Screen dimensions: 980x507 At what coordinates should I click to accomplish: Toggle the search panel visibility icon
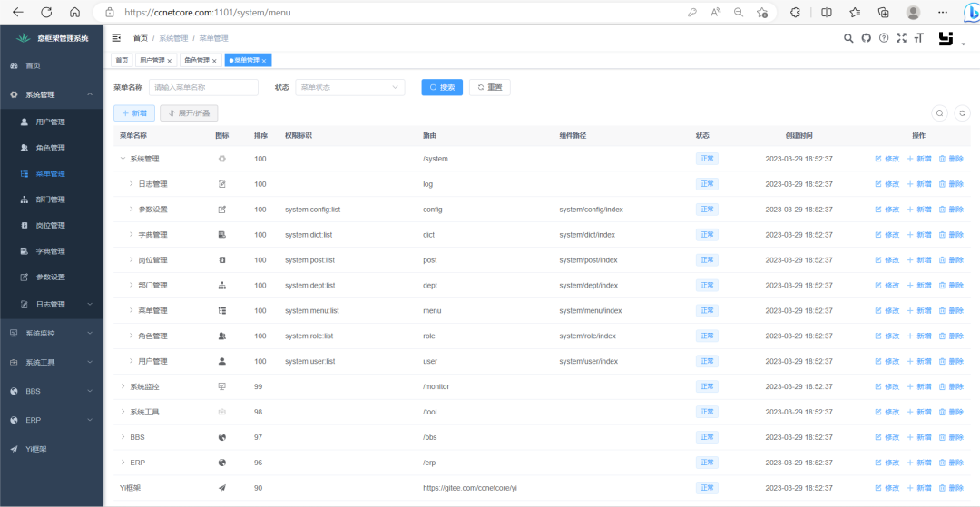click(939, 113)
